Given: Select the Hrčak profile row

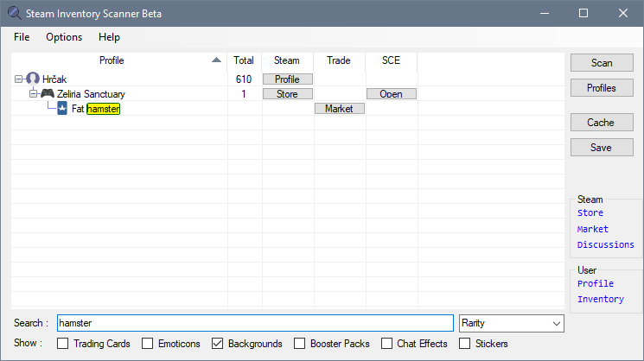Looking at the screenshot, I should [x=54, y=79].
